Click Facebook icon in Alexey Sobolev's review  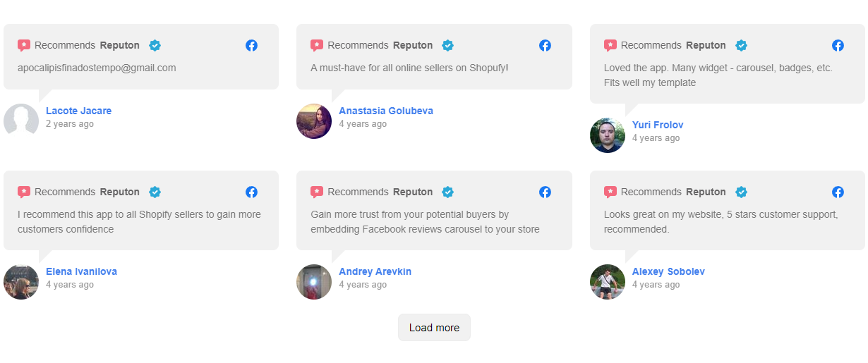(838, 192)
